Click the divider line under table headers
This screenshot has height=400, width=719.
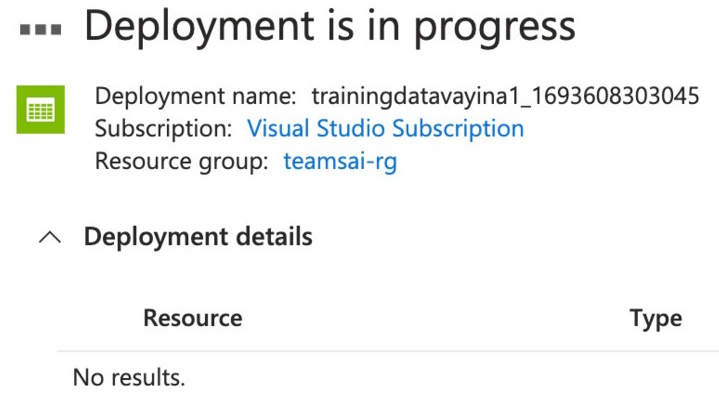click(388, 351)
